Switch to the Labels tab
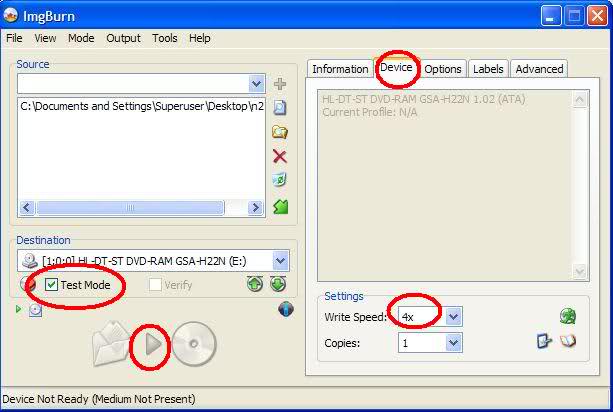The height and width of the screenshot is (412, 613). coord(488,69)
